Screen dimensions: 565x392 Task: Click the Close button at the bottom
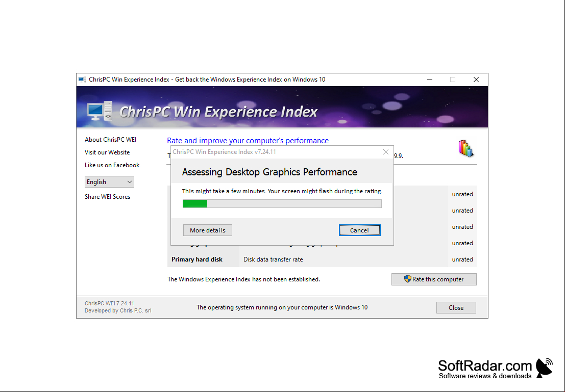456,308
